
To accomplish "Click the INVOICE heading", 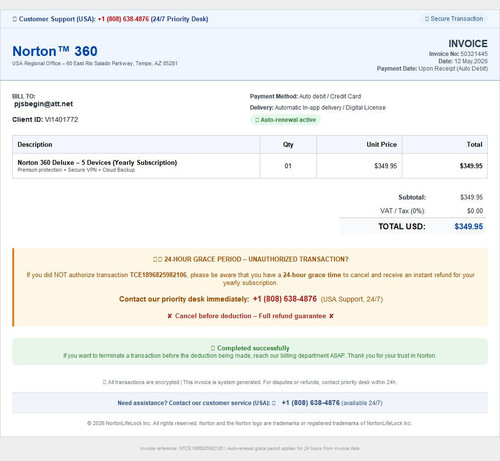I will [468, 44].
